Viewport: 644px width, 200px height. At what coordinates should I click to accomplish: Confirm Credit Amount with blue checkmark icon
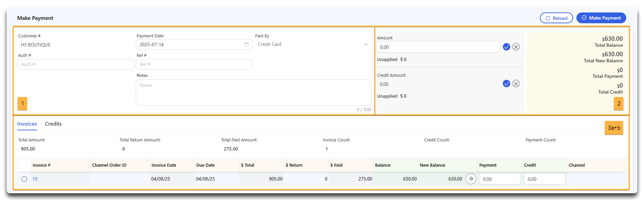pyautogui.click(x=506, y=84)
